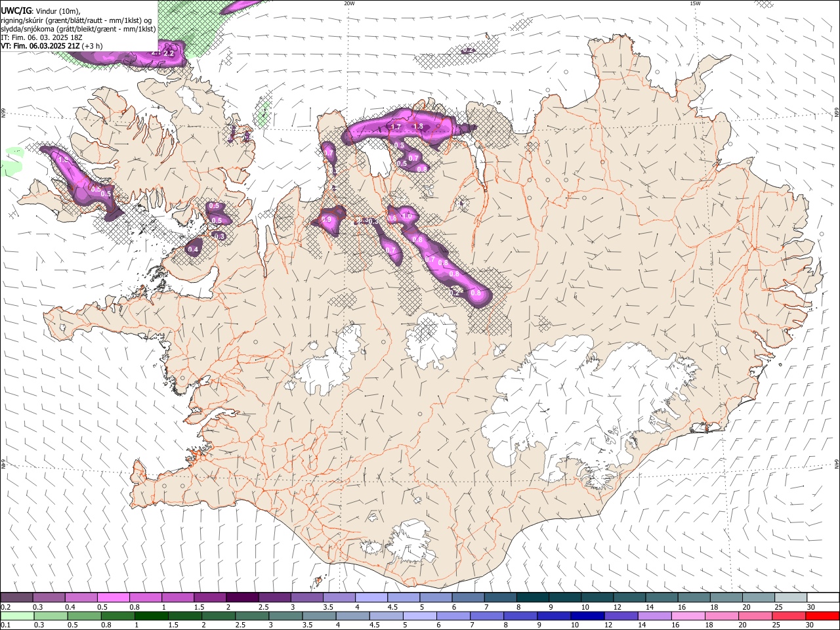Click the 'Vindur (10m)' header text

[56, 11]
